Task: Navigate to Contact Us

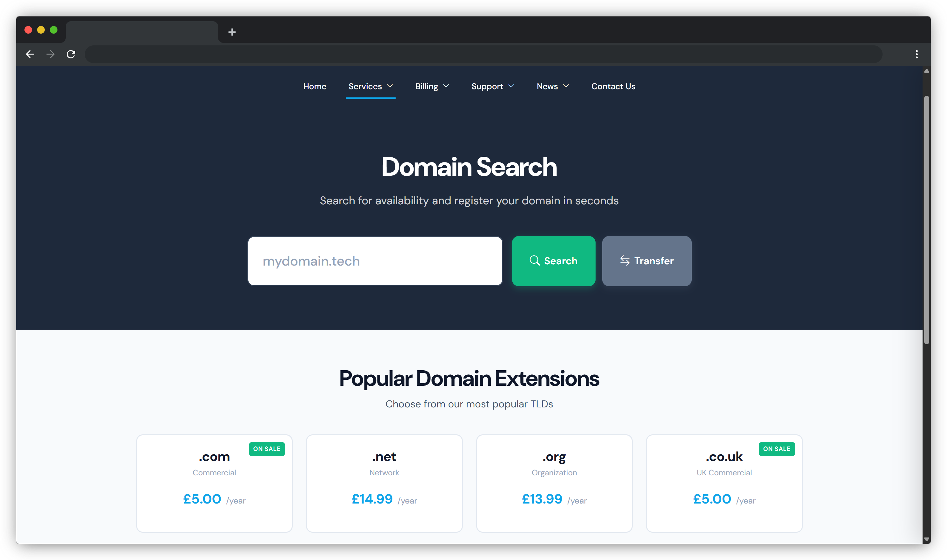Action: click(613, 86)
